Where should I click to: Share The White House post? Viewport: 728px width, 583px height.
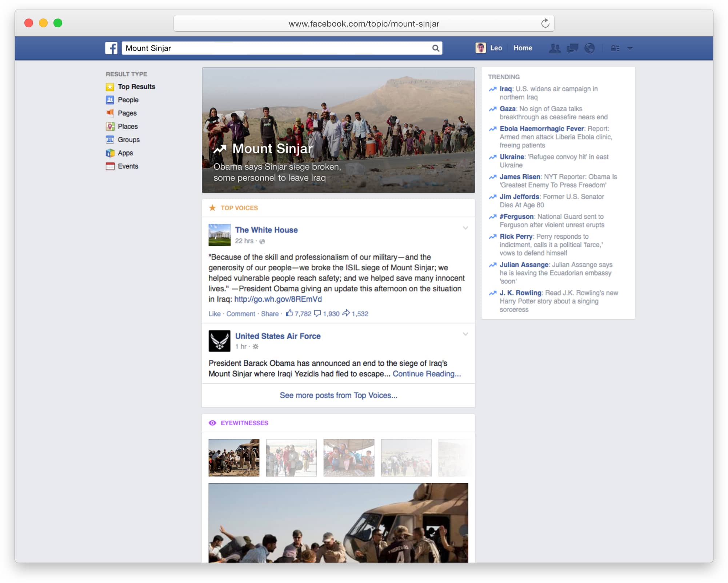point(270,314)
